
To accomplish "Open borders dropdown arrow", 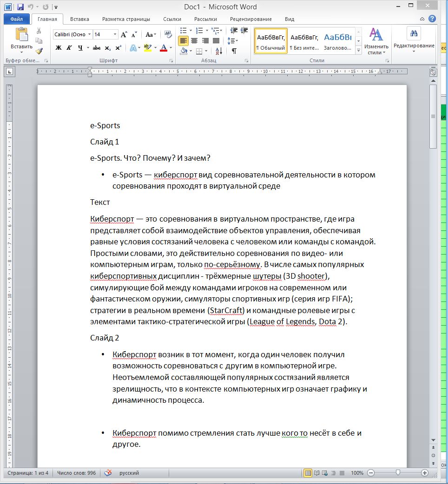I will point(206,51).
